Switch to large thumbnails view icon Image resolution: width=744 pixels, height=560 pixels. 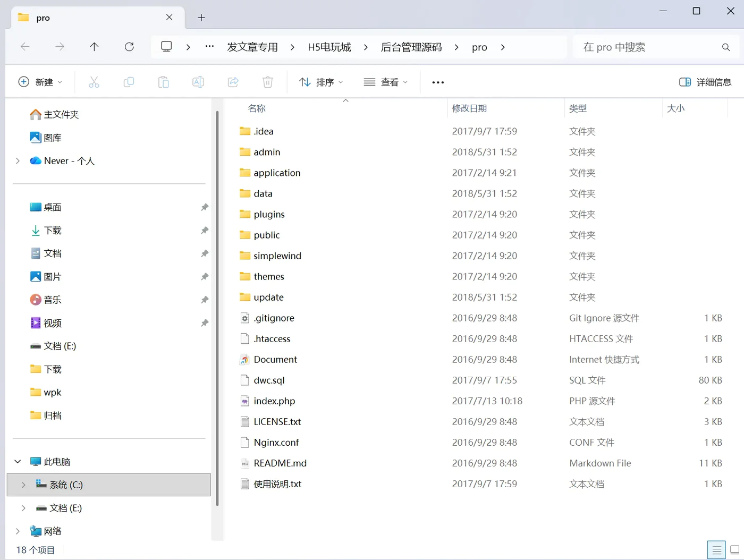735,550
